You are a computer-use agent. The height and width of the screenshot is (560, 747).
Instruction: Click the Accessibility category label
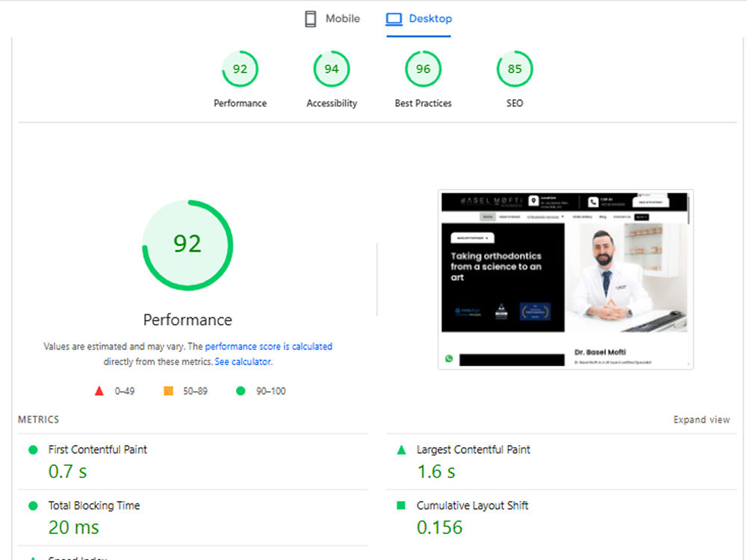point(332,103)
